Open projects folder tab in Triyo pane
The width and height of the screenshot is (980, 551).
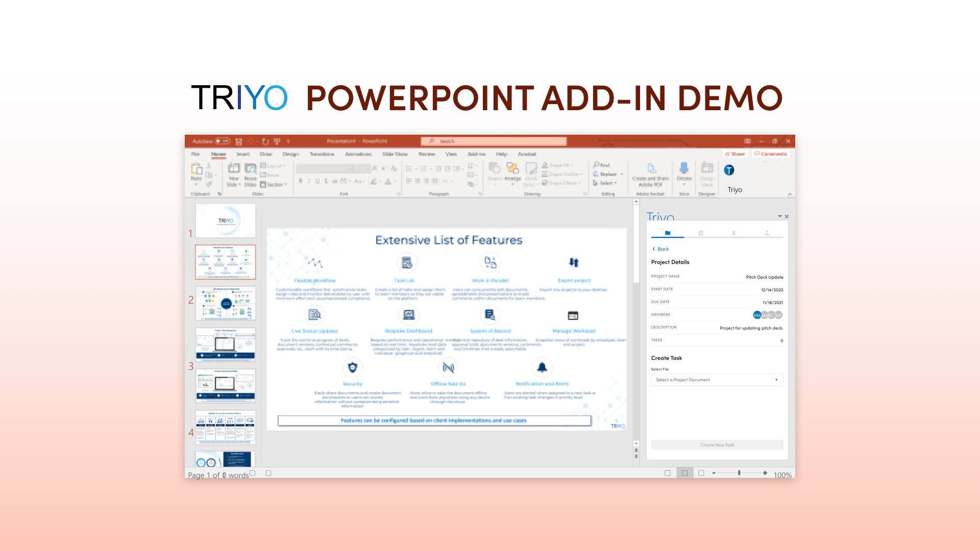click(x=668, y=233)
